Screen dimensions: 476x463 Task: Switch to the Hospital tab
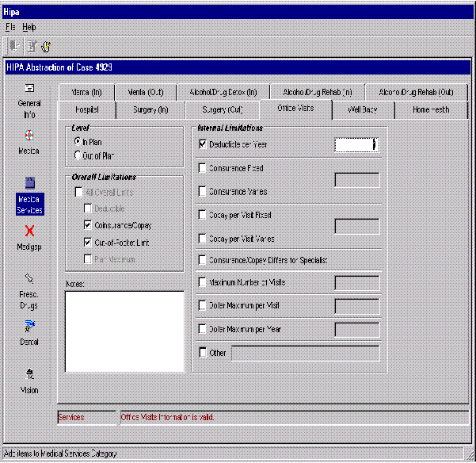87,109
